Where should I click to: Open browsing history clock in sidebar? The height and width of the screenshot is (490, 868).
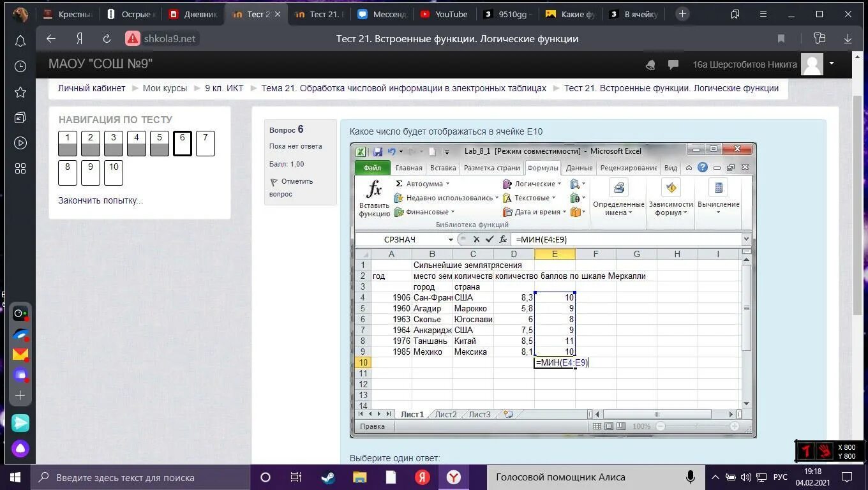(20, 66)
